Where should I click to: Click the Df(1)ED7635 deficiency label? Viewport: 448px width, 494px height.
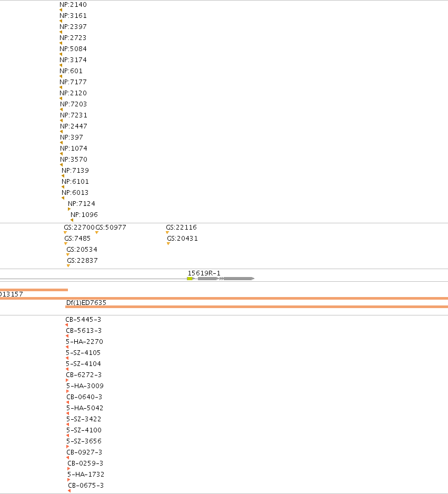[86, 302]
